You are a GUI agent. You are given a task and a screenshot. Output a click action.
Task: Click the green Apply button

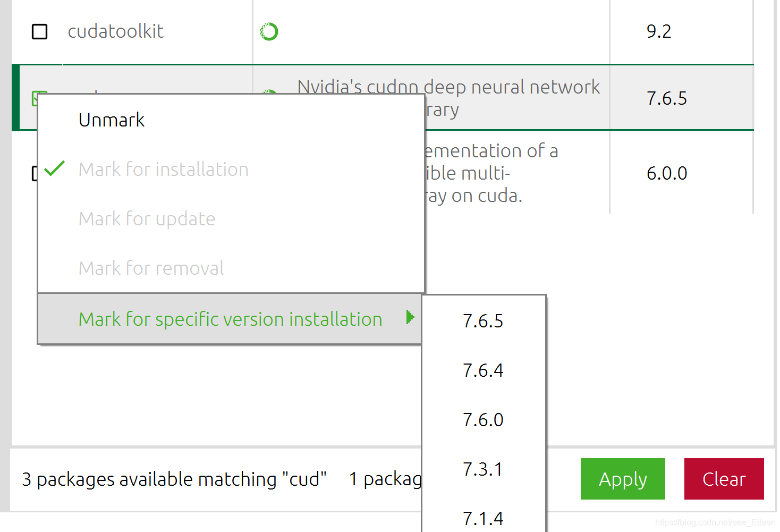pyautogui.click(x=623, y=479)
